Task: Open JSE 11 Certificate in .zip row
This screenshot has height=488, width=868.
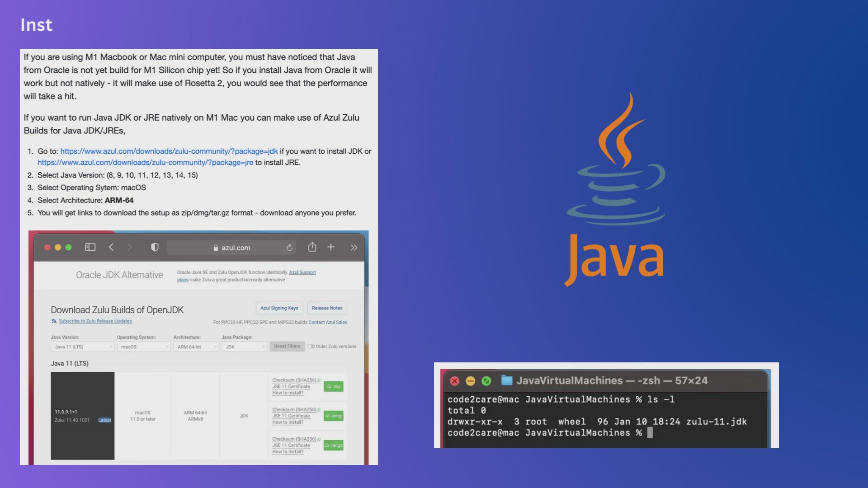Action: 291,387
